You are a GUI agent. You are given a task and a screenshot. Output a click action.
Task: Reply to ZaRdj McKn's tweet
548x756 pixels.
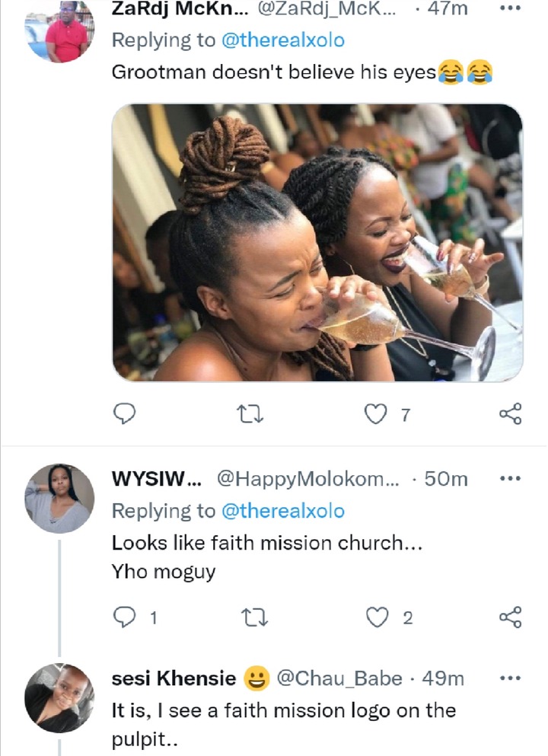tap(124, 413)
